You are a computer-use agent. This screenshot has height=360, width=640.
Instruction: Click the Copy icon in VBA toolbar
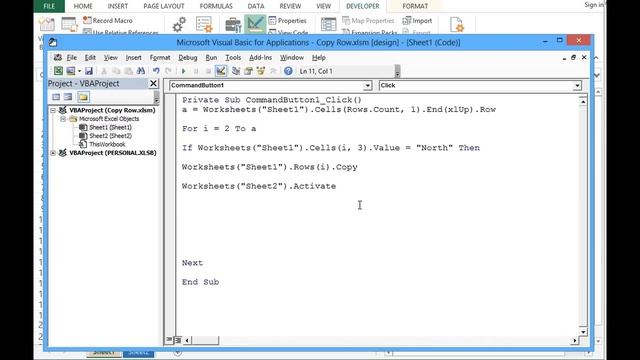116,71
